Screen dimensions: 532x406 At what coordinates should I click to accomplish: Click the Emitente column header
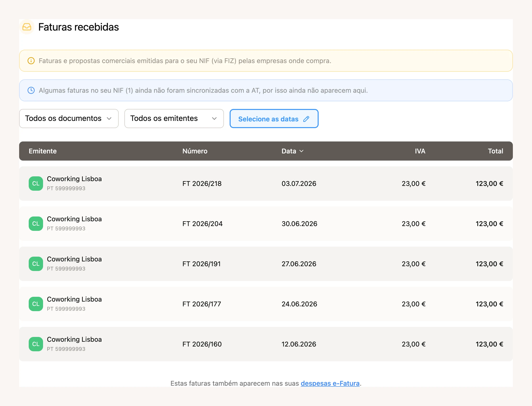point(43,151)
